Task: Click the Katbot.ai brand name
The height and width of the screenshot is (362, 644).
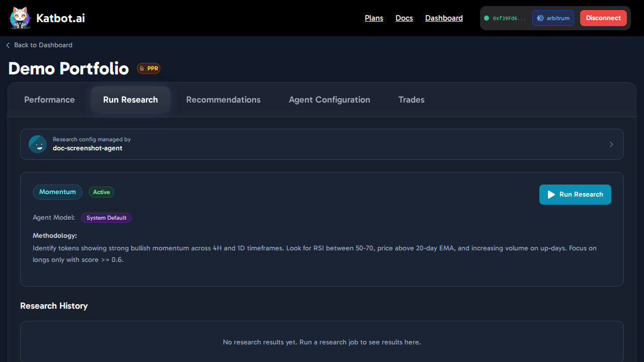Action: (x=60, y=18)
